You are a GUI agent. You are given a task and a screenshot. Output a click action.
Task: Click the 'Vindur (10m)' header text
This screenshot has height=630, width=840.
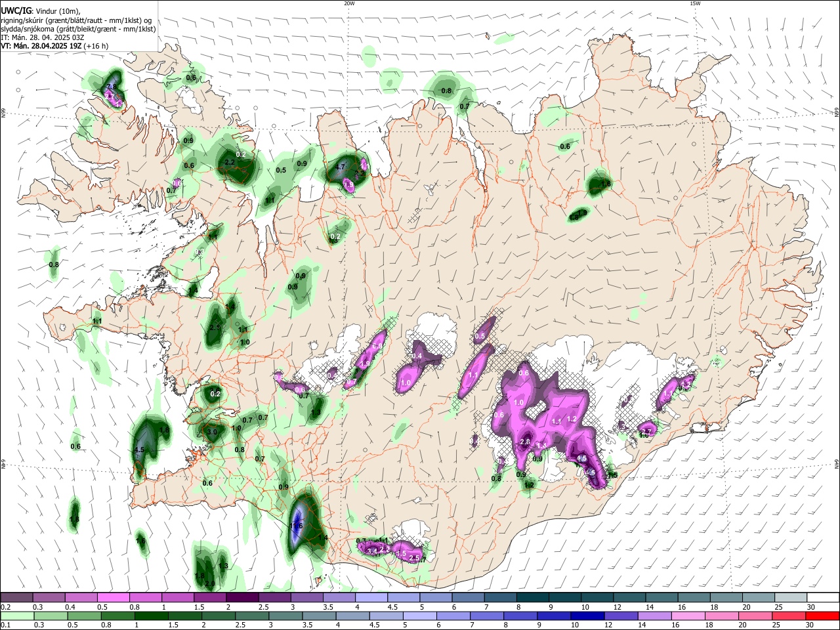coord(57,11)
